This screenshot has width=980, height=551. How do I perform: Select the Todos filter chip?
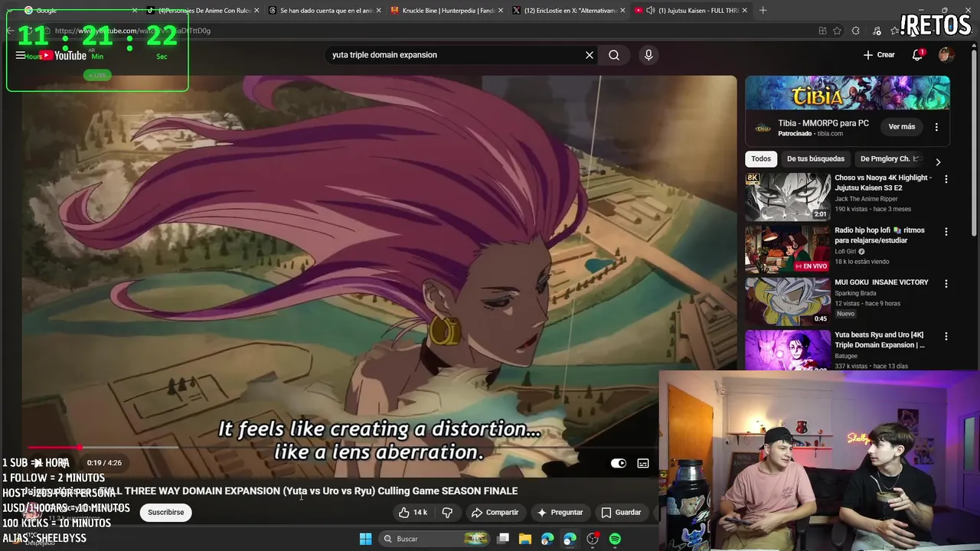point(761,159)
